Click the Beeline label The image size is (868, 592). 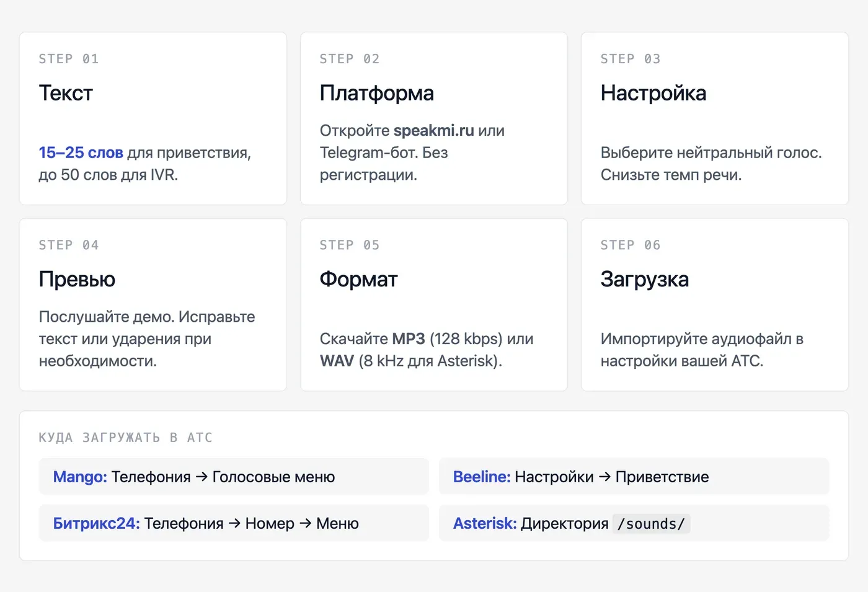pyautogui.click(x=482, y=477)
